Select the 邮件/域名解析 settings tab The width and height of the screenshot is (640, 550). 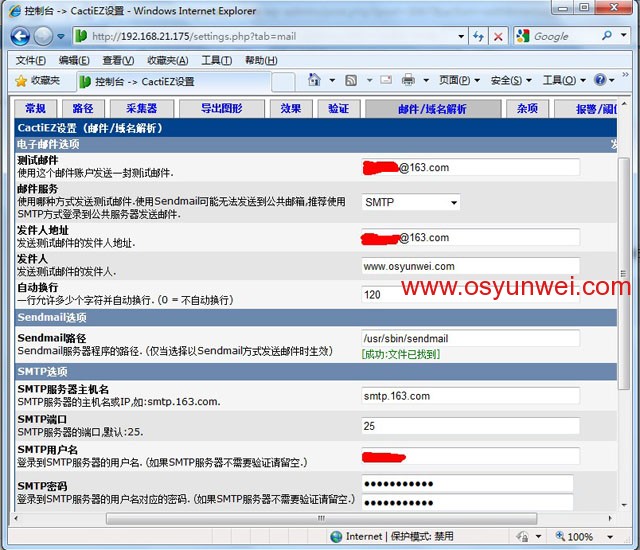pyautogui.click(x=433, y=109)
